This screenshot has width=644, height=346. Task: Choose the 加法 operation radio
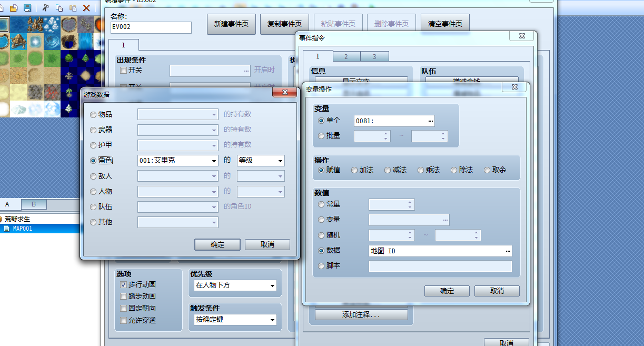(354, 170)
